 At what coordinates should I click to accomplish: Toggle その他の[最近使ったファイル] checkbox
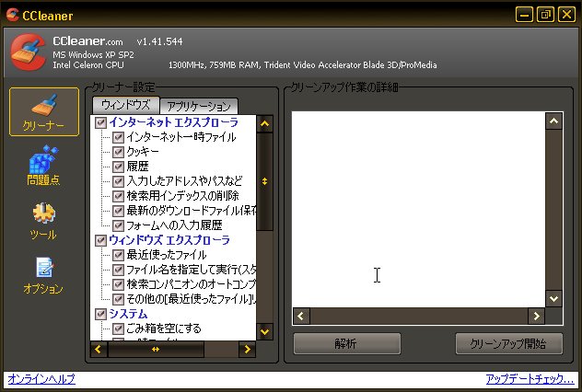(118, 299)
